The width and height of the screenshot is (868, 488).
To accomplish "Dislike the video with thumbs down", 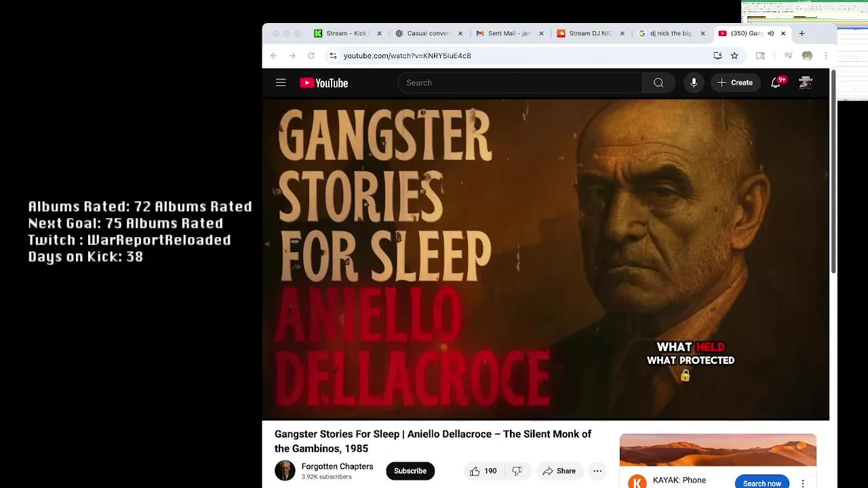I will tap(517, 471).
